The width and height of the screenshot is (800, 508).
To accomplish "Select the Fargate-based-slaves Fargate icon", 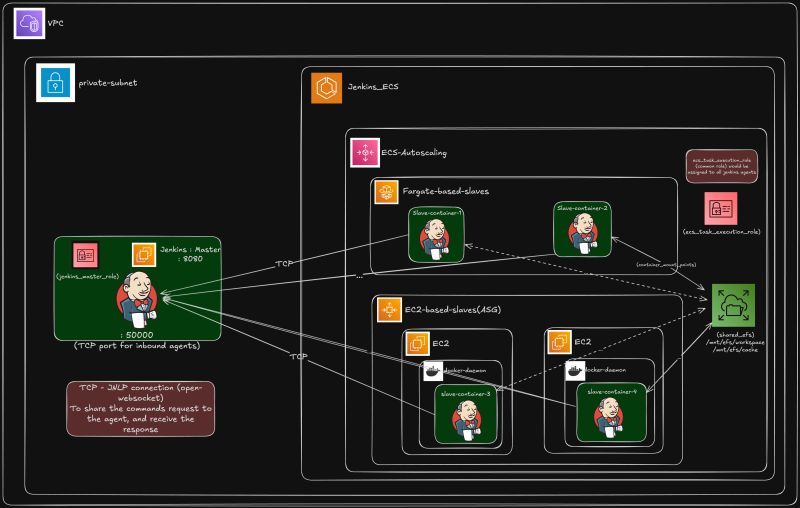I will pos(386,192).
